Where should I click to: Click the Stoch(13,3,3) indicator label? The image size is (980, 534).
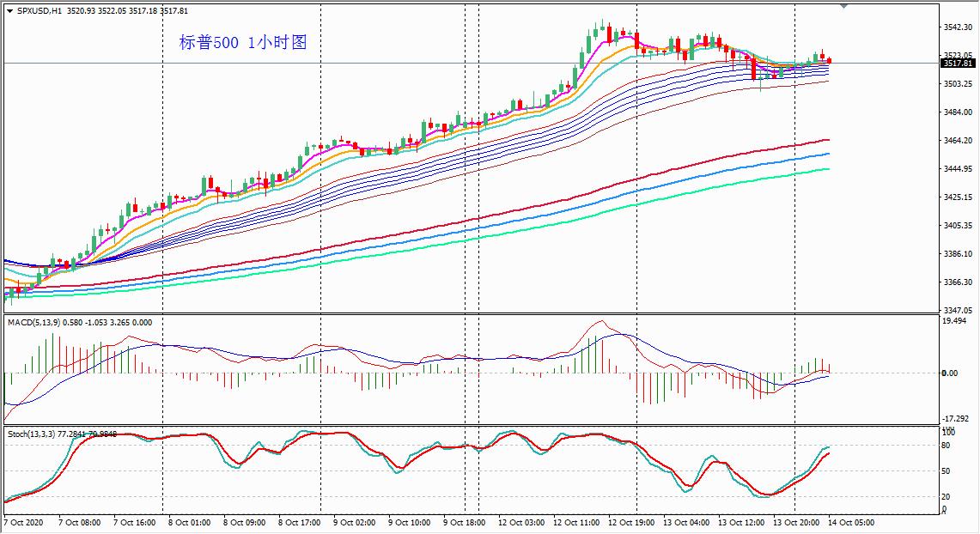32,434
